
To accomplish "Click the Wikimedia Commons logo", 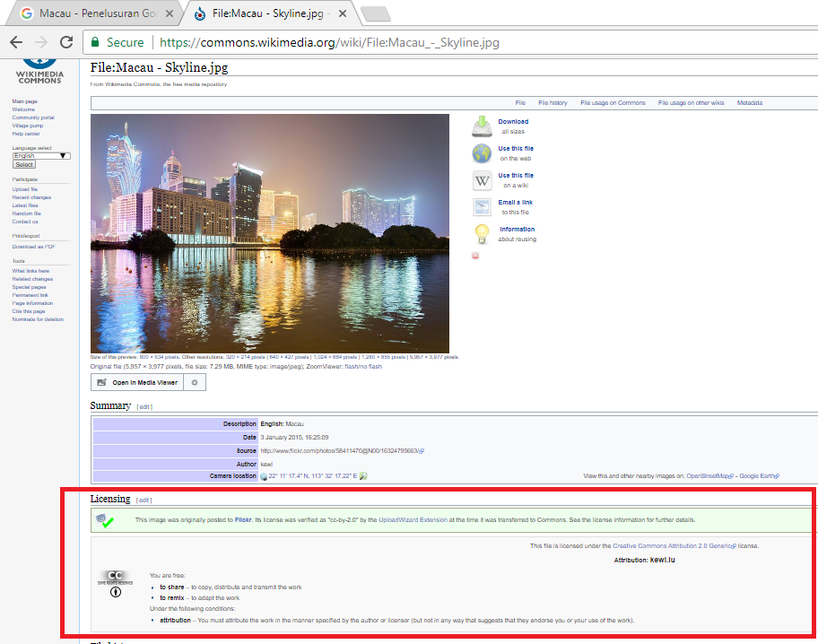I will [x=39, y=66].
